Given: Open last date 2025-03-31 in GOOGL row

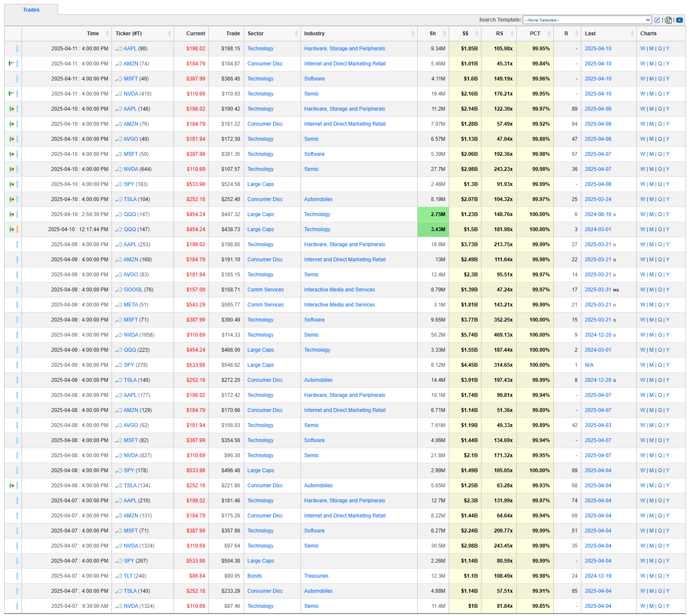Looking at the screenshot, I should click(x=598, y=290).
